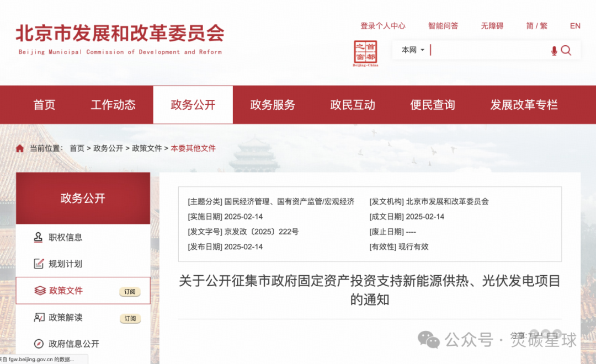Click 政策文件 in the breadcrumb path
This screenshot has width=596, height=364.
pos(147,148)
